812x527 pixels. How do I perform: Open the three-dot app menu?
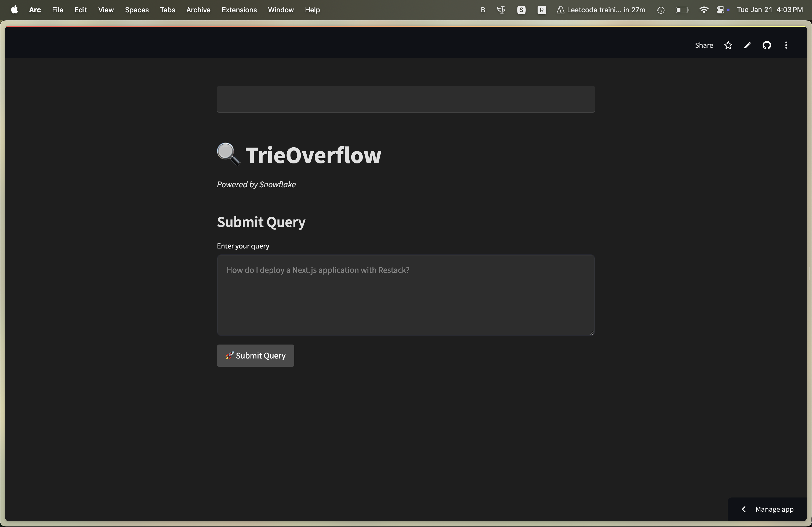(786, 45)
